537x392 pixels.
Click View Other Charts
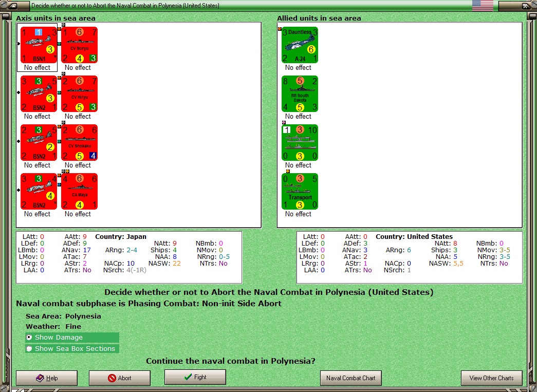(x=491, y=378)
